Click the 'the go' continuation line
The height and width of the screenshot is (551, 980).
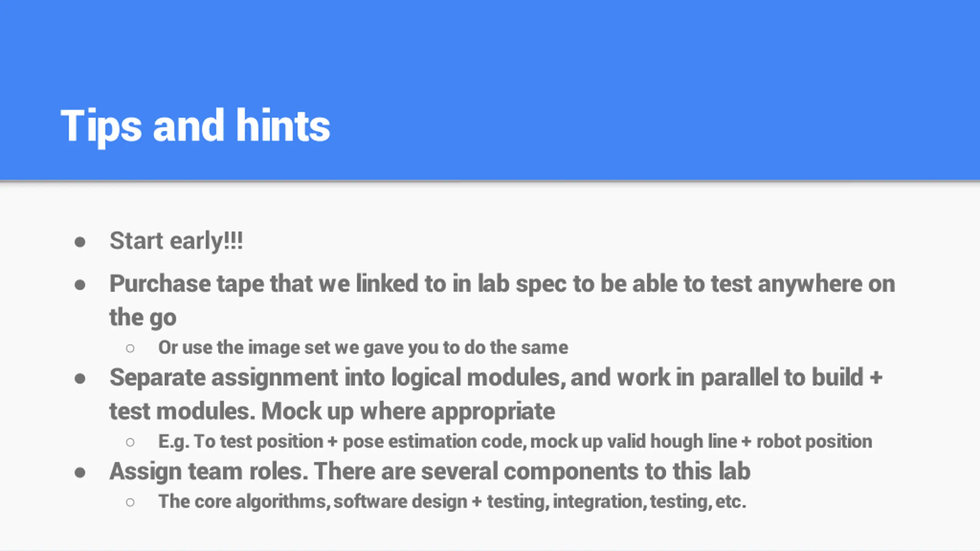coord(143,318)
